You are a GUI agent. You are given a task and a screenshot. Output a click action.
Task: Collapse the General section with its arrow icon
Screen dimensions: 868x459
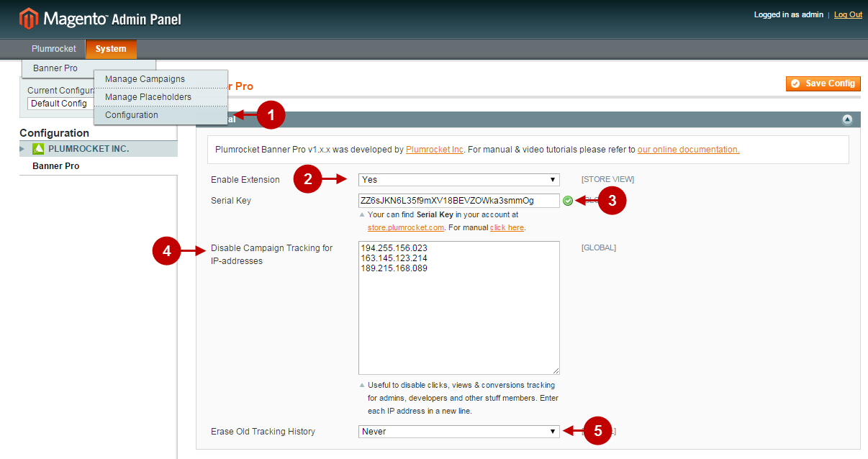coord(847,119)
